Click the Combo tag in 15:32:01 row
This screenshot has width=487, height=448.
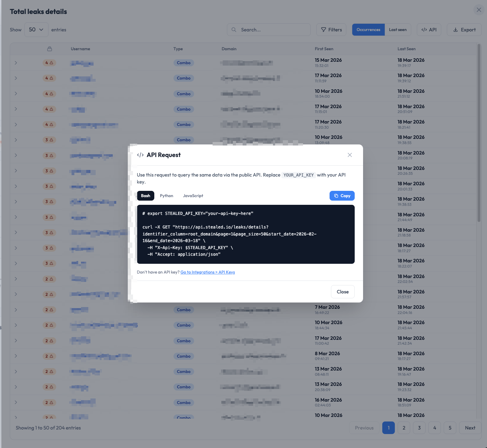click(184, 63)
